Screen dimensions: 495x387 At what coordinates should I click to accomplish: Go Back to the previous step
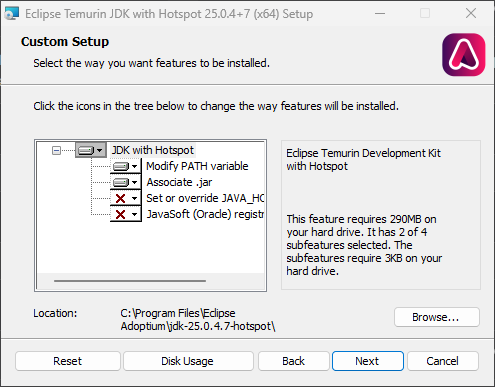(294, 361)
